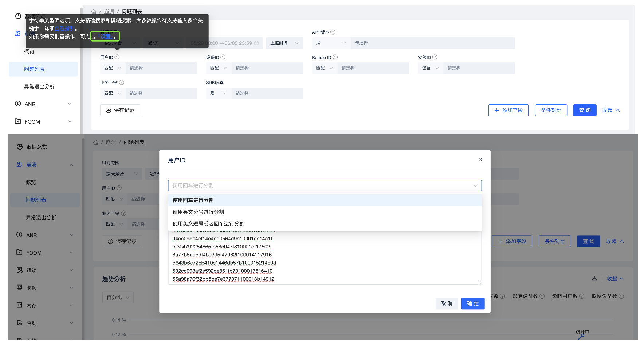The height and width of the screenshot is (345, 644).
Task: Click 错误 icon in bottom sidebar
Action: 20,270
